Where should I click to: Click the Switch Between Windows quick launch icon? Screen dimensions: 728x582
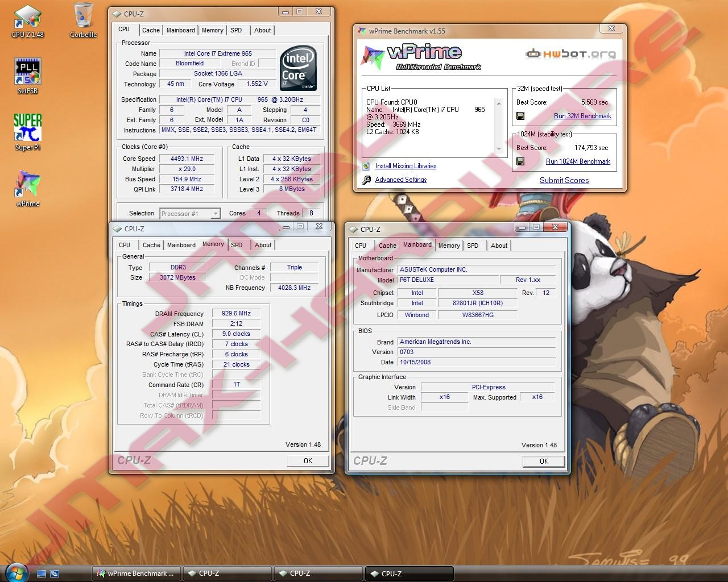[x=55, y=573]
